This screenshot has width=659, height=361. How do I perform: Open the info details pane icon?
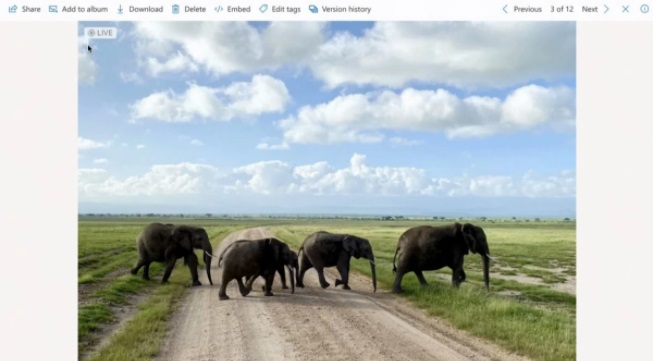click(644, 9)
